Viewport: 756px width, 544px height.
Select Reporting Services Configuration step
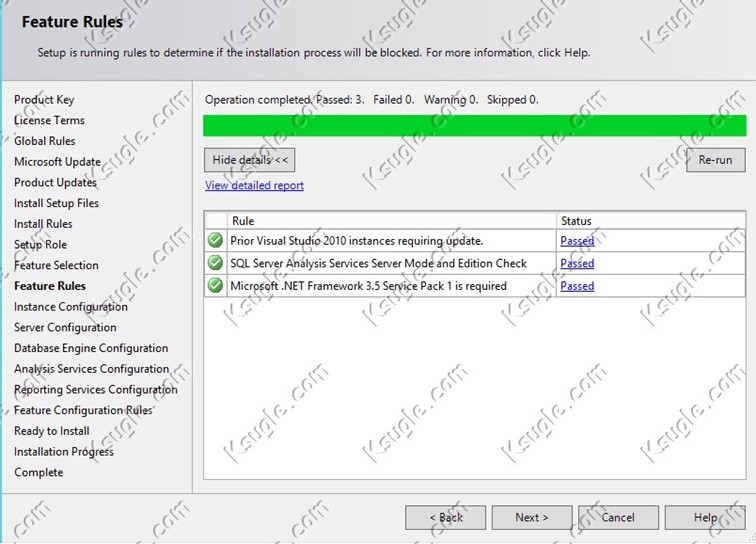(96, 390)
